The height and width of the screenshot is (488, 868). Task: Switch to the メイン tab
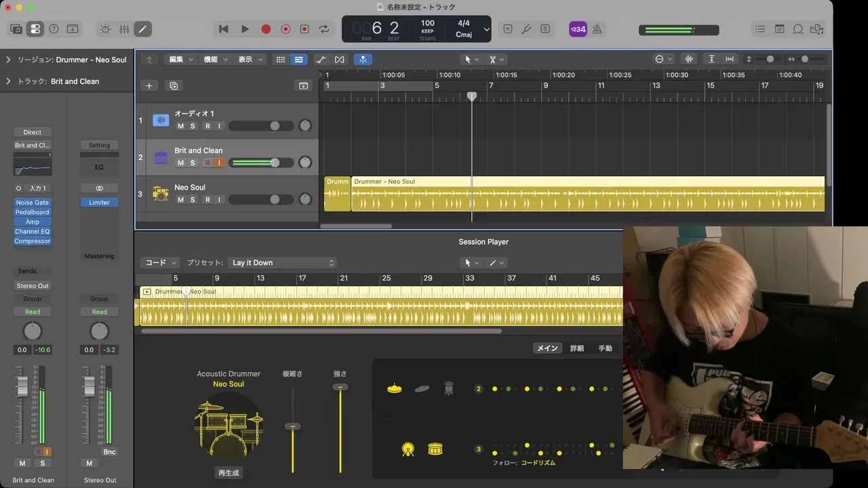coord(547,348)
